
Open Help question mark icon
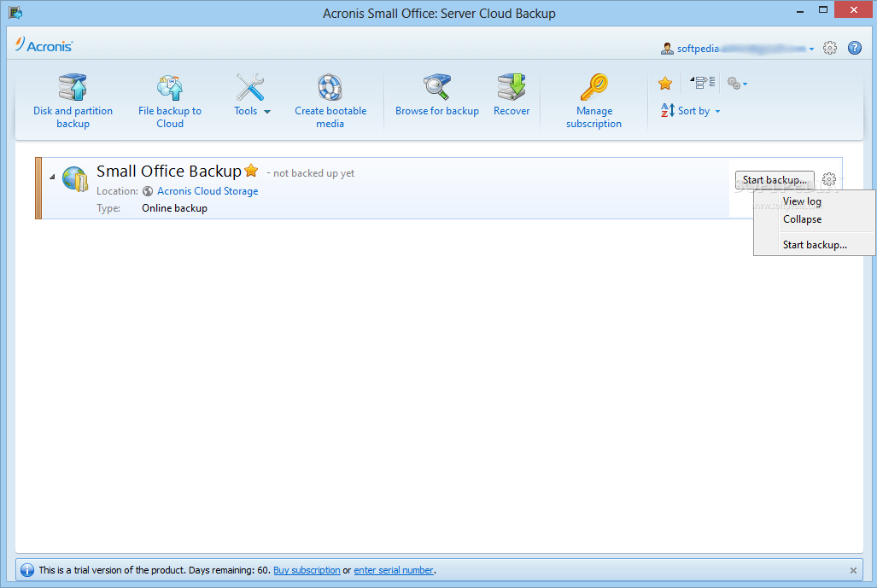pyautogui.click(x=855, y=48)
